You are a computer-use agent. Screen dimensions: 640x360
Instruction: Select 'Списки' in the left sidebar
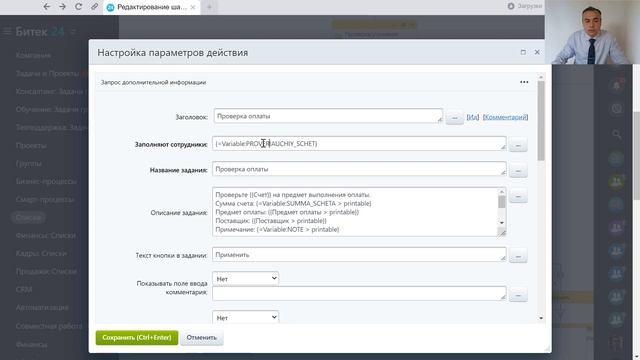28,218
